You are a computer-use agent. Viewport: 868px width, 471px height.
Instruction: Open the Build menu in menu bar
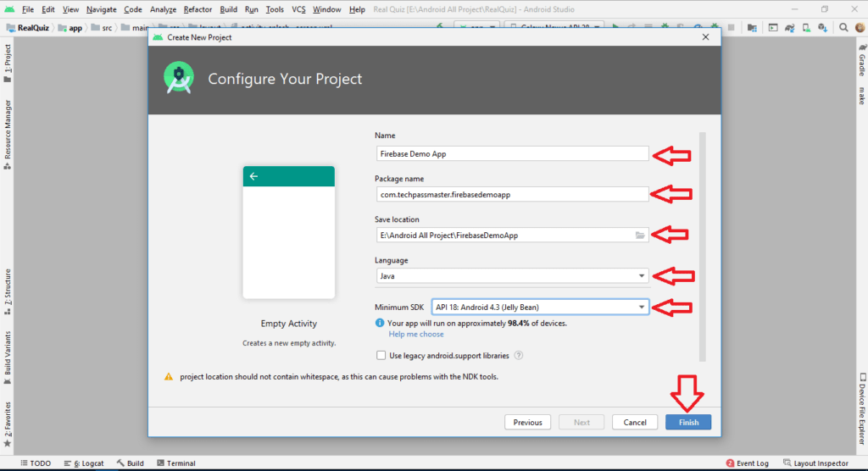pyautogui.click(x=228, y=9)
